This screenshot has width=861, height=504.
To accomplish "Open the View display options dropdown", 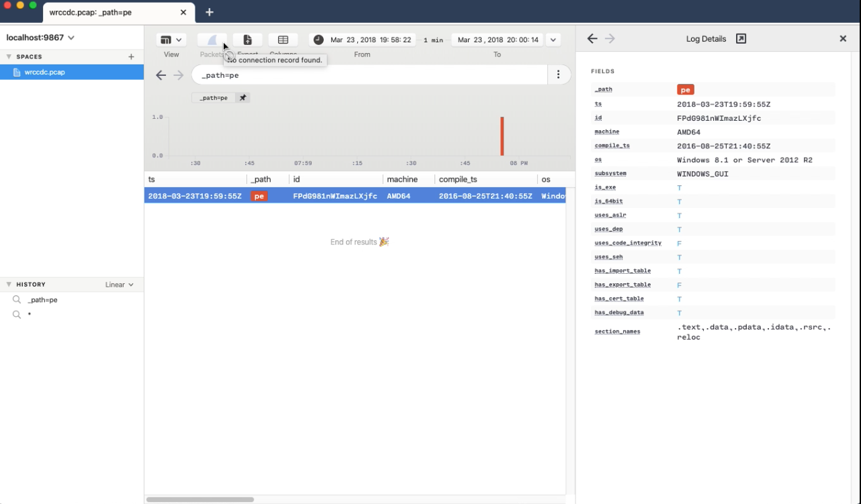I will tap(171, 39).
